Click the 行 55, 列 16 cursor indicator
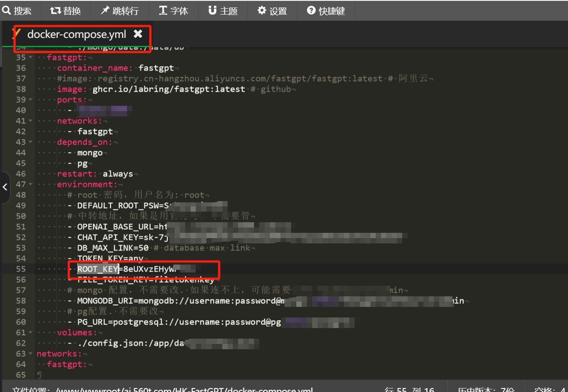Screen dimensions: 568x392 tap(409, 389)
